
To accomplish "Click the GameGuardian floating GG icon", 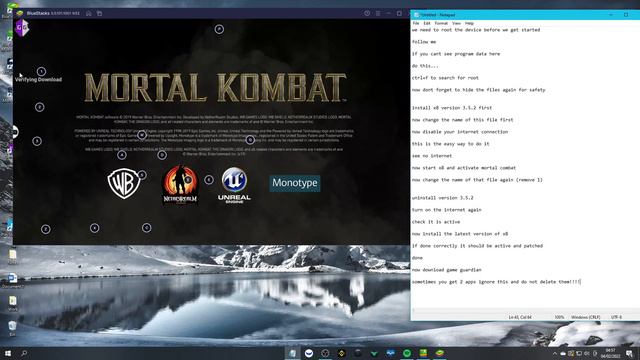I will (x=22, y=28).
